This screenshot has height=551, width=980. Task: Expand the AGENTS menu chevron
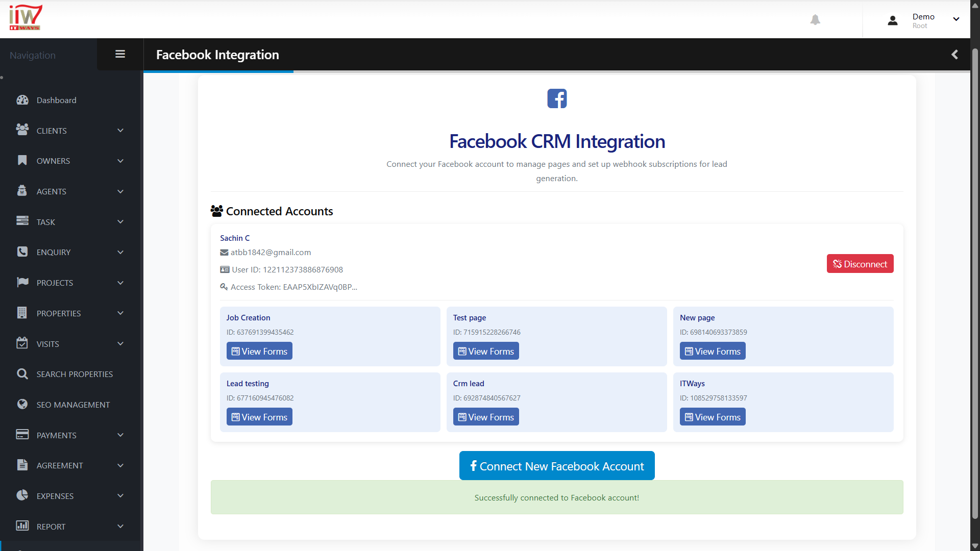120,192
